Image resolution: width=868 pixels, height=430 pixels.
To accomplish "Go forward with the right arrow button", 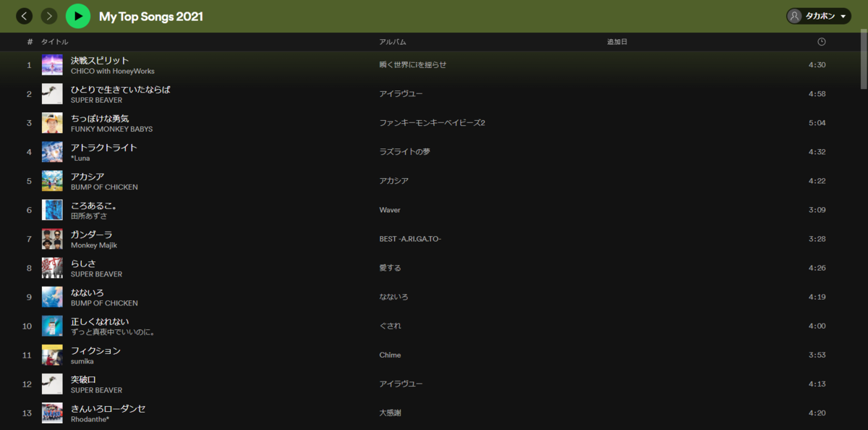I will click(x=49, y=16).
